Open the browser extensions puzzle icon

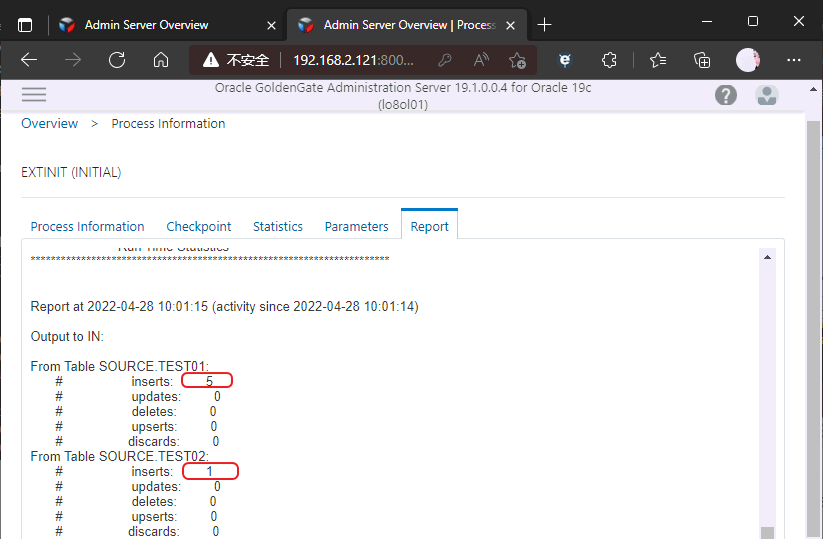click(x=609, y=60)
